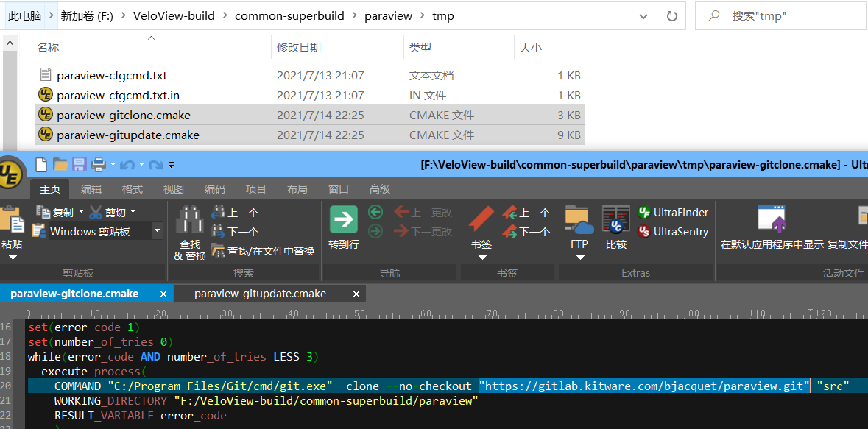Expand the 书签 bookmark dropdown arrow
868x429 pixels.
coord(481,258)
